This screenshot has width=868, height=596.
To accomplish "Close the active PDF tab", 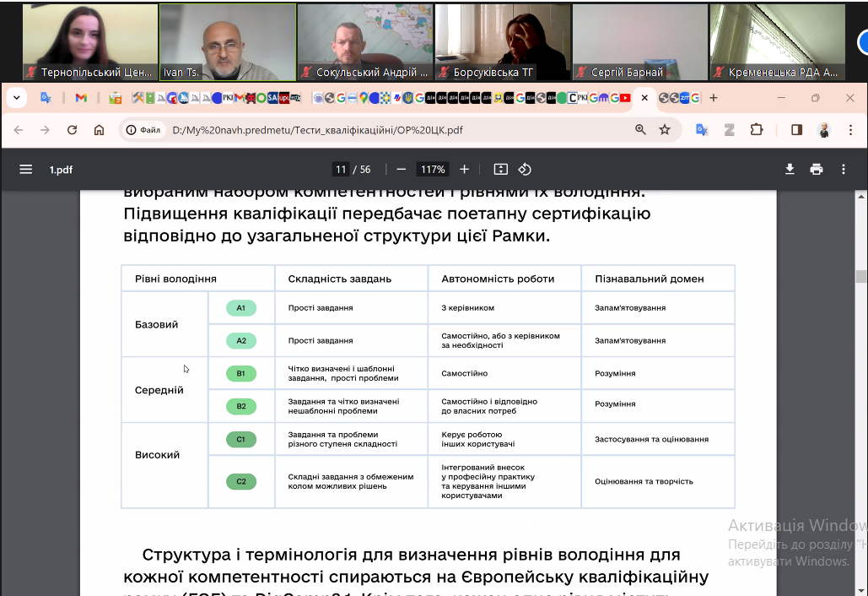I will 644,98.
